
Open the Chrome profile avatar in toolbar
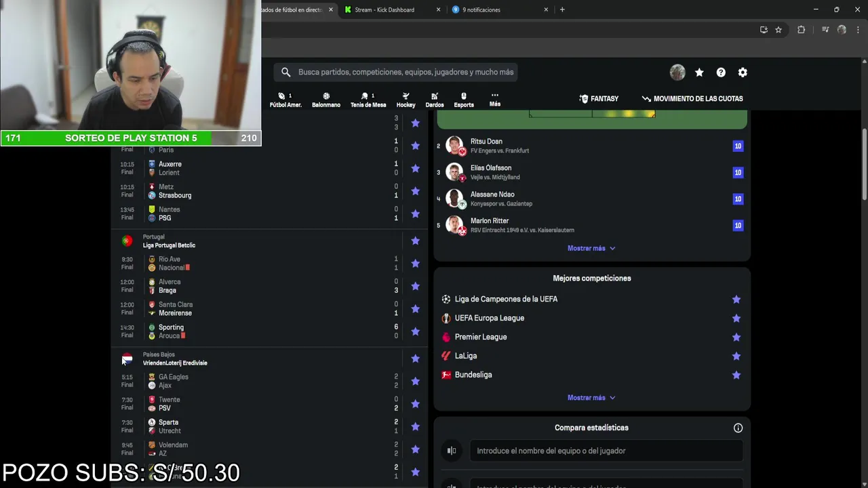(842, 30)
